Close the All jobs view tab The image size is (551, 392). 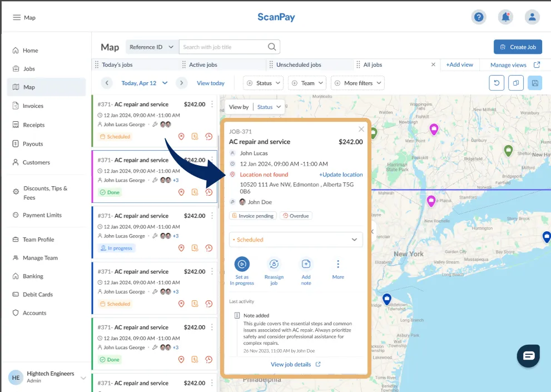433,64
